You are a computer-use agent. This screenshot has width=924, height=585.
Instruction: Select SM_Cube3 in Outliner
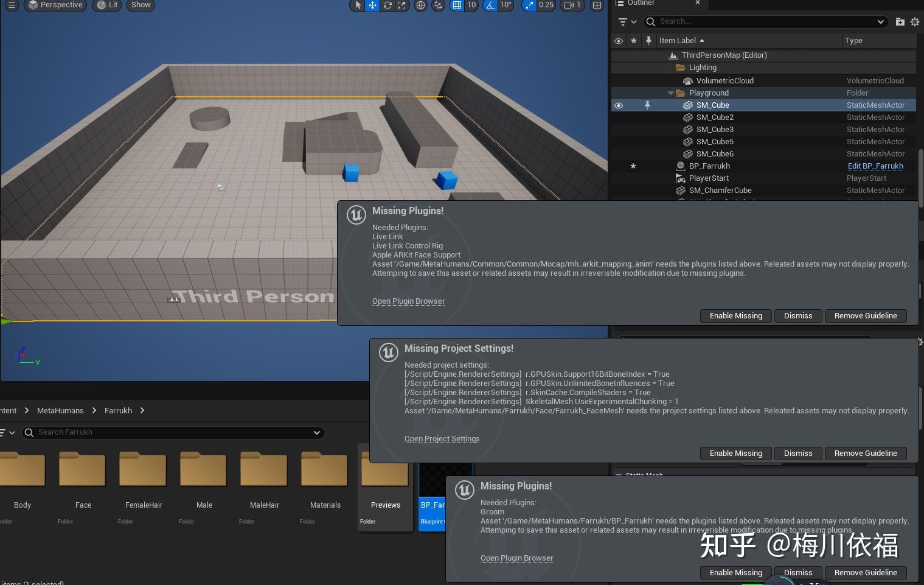[715, 130]
